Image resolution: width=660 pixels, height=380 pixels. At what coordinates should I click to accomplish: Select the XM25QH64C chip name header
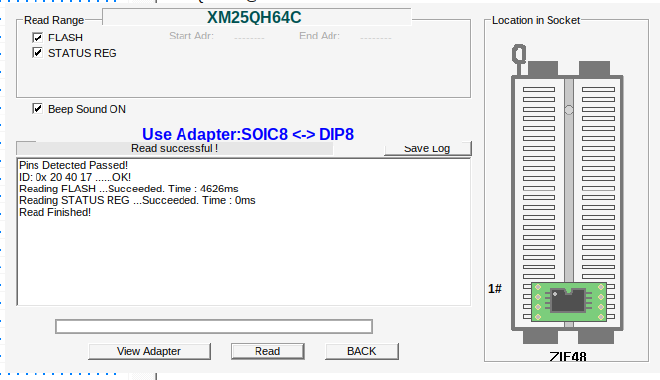(x=254, y=17)
